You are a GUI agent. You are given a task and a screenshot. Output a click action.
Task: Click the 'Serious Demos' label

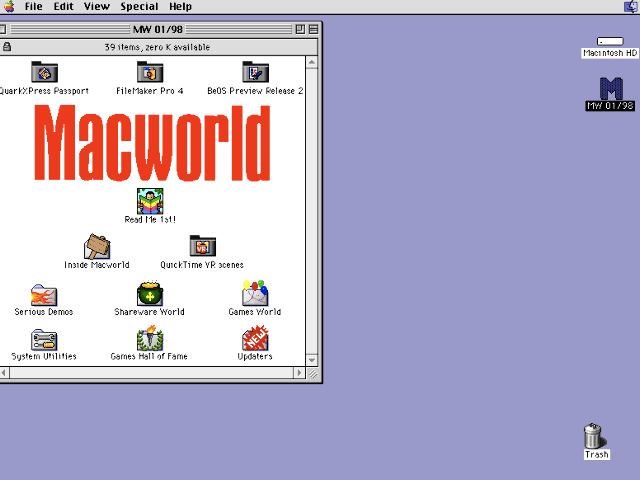point(44,312)
